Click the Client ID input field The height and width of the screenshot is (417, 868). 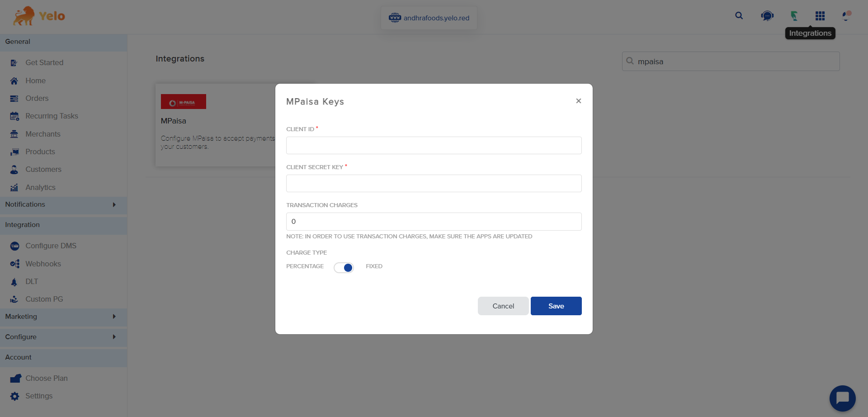[x=434, y=146]
